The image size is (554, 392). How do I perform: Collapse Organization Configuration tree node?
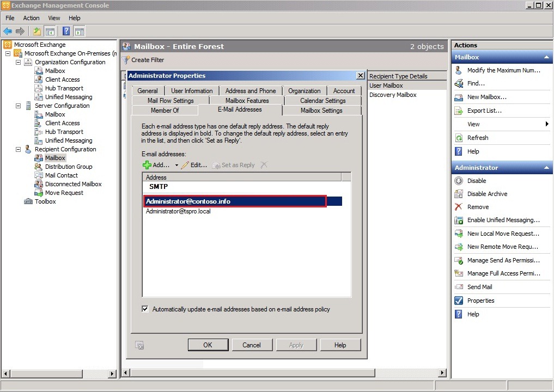(x=18, y=62)
